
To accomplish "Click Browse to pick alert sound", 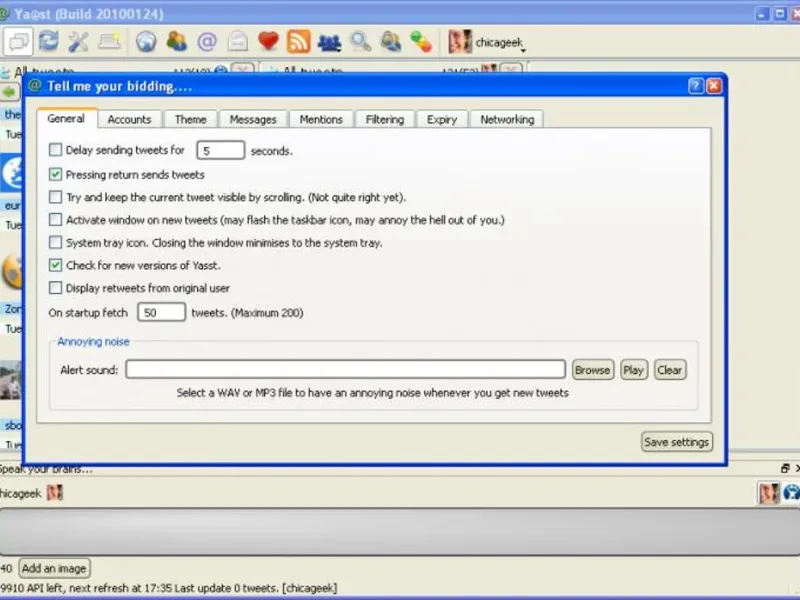I will pyautogui.click(x=592, y=370).
